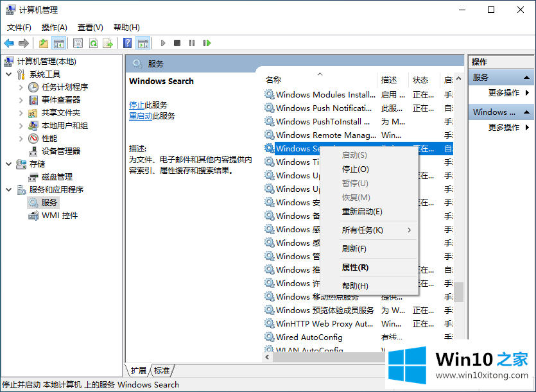The height and width of the screenshot is (392, 536).
Task: Click gear icon of Wired AutoConfig service
Action: pos(270,337)
